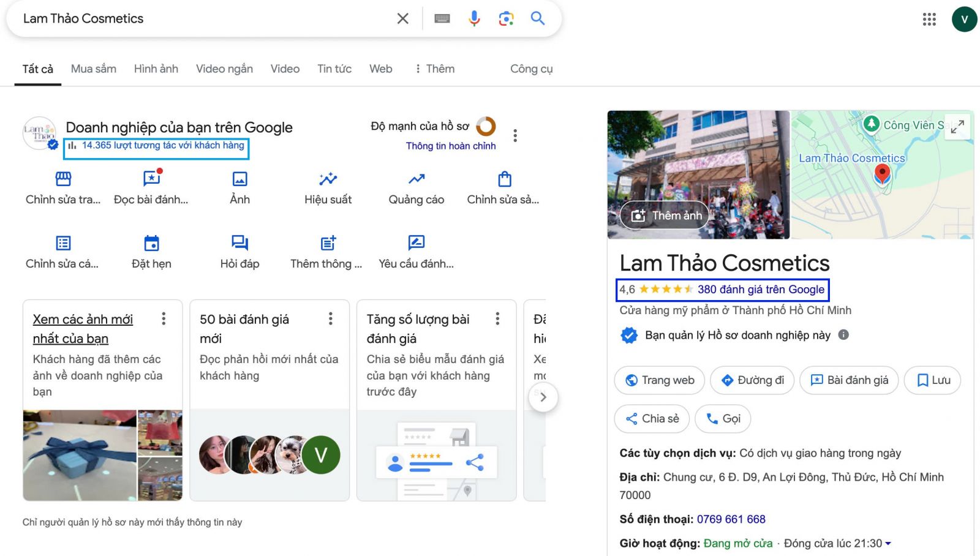
Task: Open business profile three-dot menu
Action: click(515, 135)
